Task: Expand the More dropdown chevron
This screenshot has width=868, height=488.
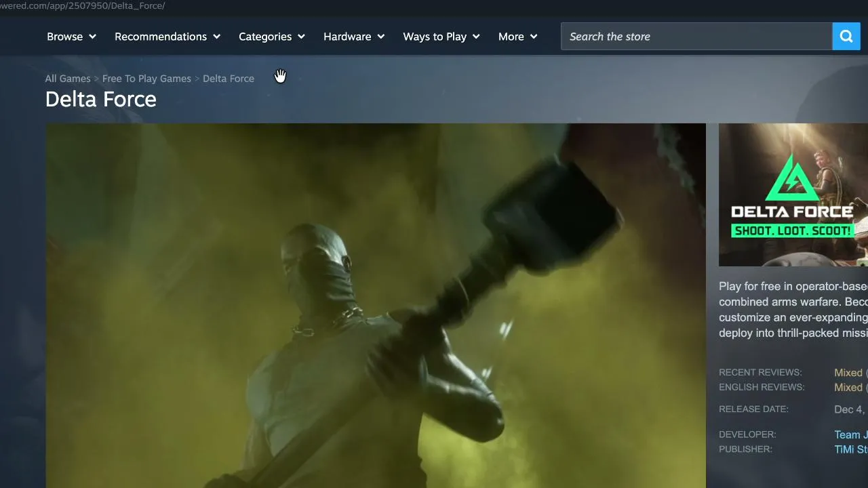Action: point(533,37)
